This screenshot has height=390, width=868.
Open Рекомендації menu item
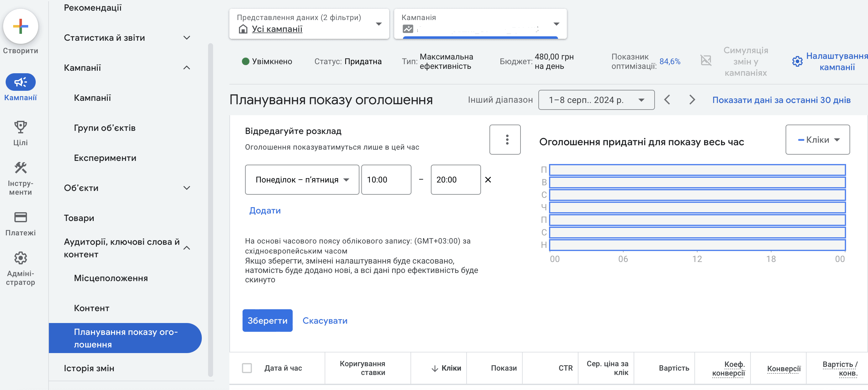click(93, 8)
